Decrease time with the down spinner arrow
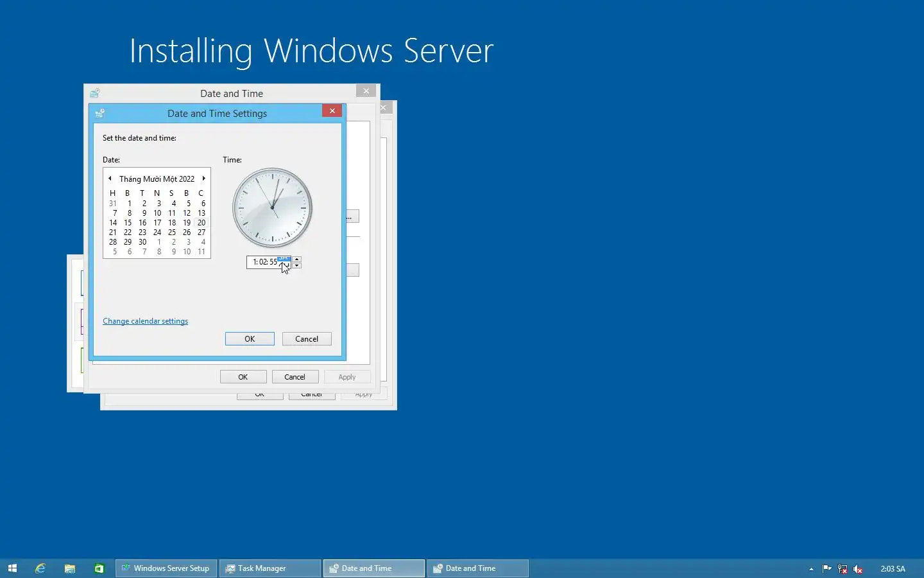The height and width of the screenshot is (578, 924). pos(296,265)
